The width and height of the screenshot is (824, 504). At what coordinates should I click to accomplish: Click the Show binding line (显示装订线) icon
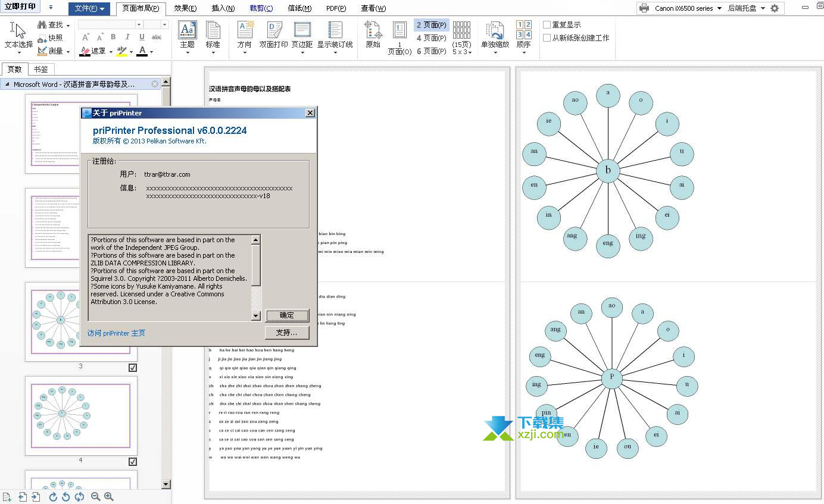pyautogui.click(x=335, y=30)
